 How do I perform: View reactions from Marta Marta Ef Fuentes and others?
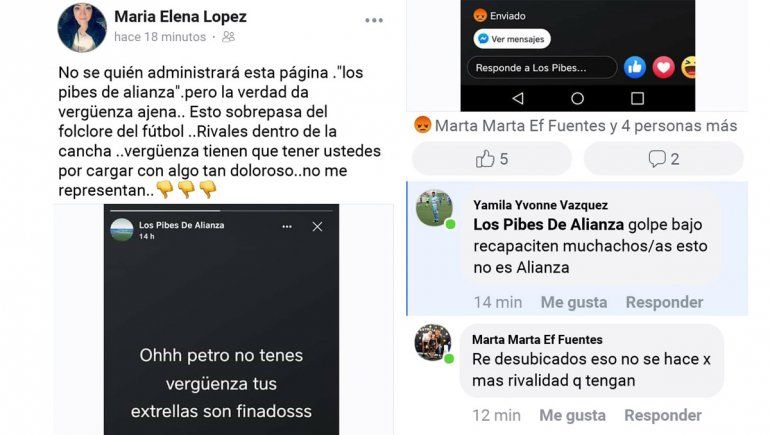click(576, 126)
